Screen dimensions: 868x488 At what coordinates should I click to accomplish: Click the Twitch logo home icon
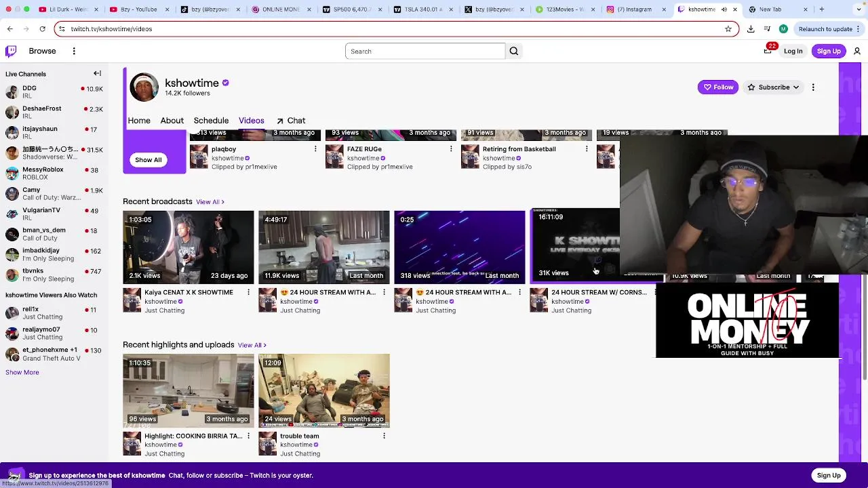[11, 51]
